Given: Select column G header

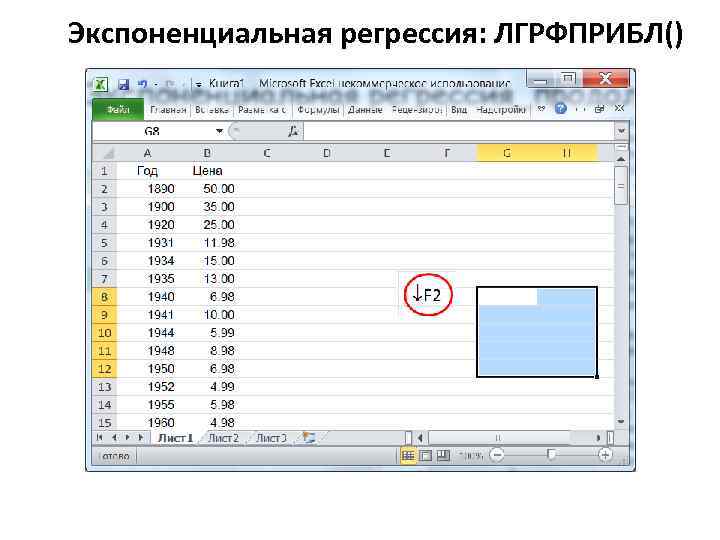Looking at the screenshot, I should [507, 153].
